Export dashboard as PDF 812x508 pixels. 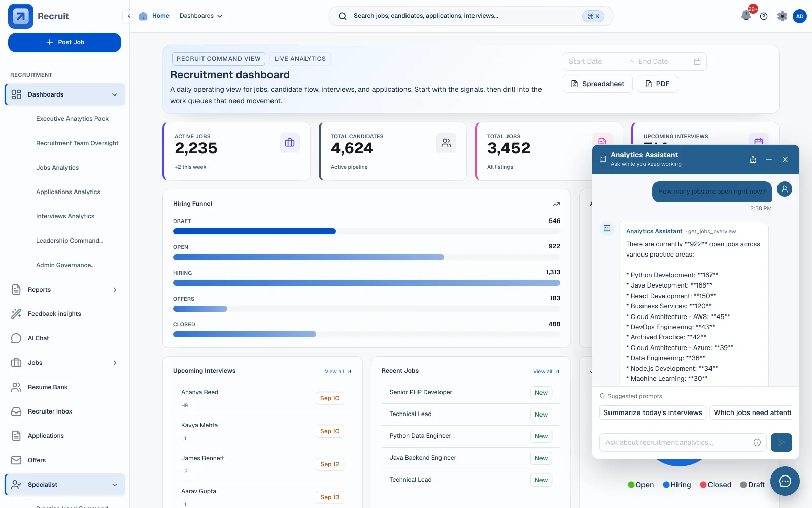pos(657,84)
